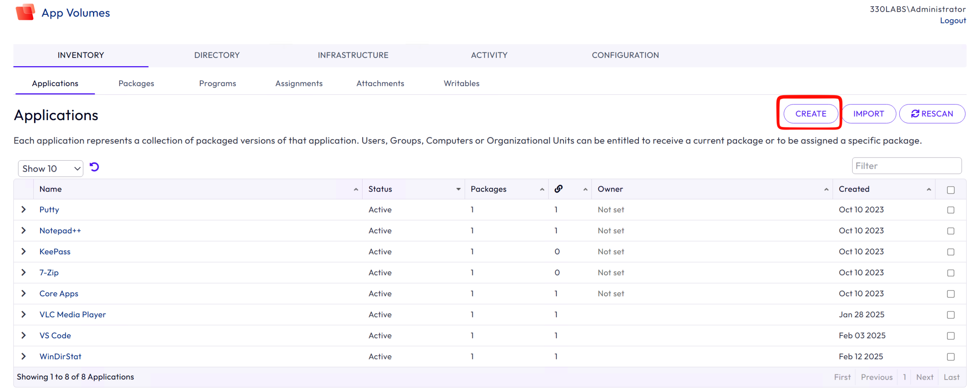Open the Packages sub-tab
The height and width of the screenshot is (390, 980).
[136, 83]
